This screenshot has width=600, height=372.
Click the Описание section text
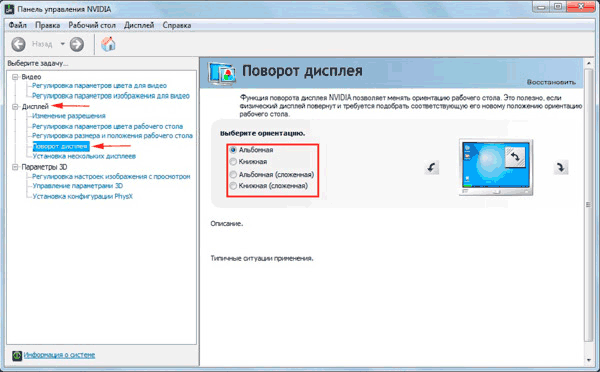click(227, 224)
